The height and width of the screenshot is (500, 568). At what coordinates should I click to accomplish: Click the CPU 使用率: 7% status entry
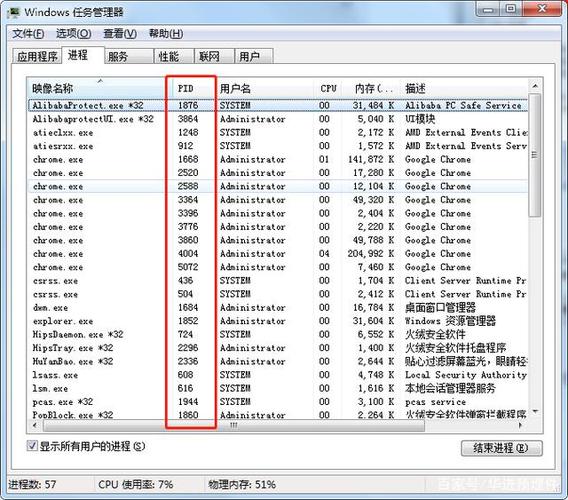[135, 484]
